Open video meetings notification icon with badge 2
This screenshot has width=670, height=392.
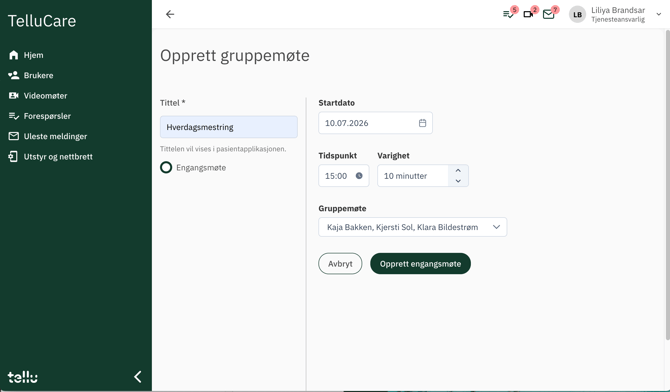(529, 14)
